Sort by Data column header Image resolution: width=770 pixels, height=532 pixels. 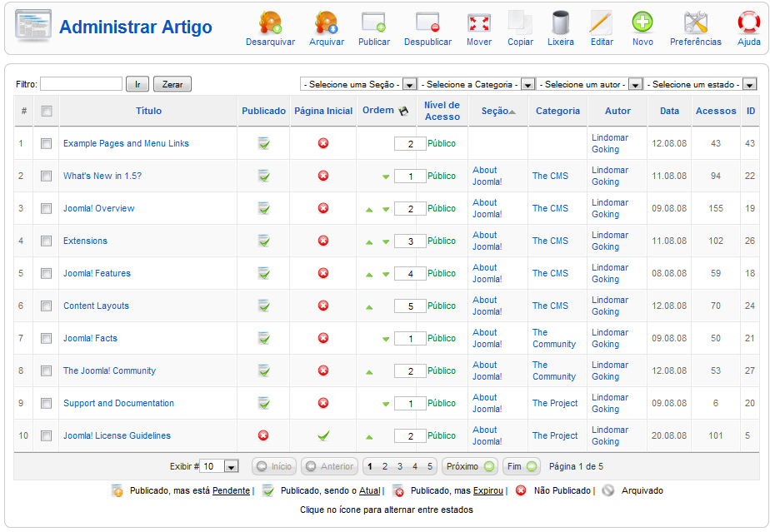pyautogui.click(x=669, y=111)
